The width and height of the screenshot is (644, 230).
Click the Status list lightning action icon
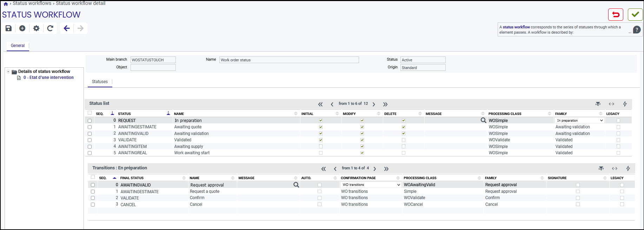click(x=625, y=104)
